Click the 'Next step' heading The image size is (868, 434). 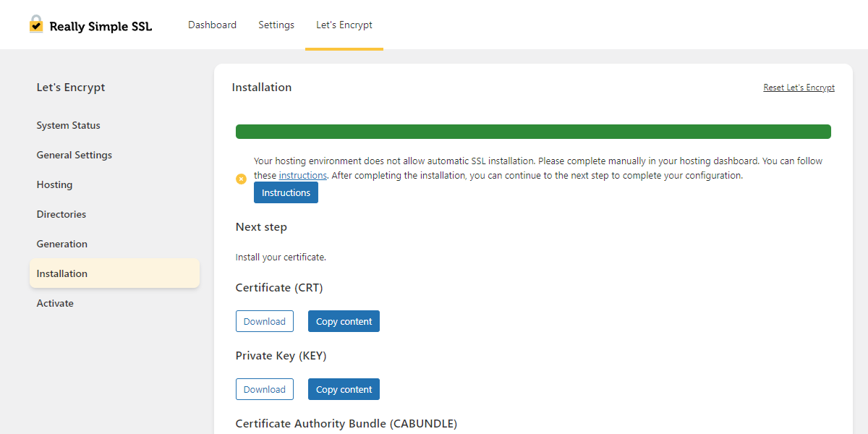pyautogui.click(x=261, y=227)
